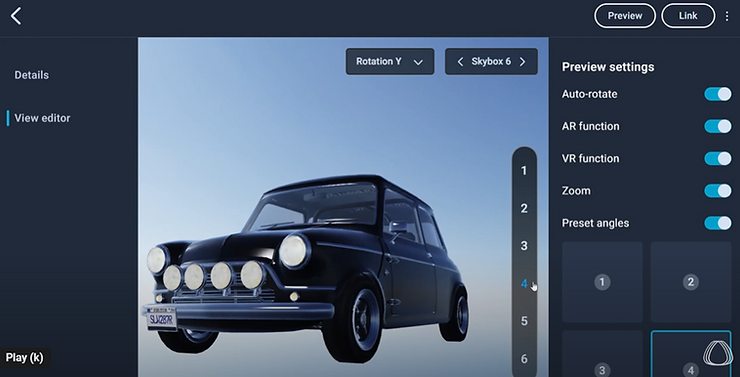Screen dimensions: 740x377
Task: Open preset angle thumbnail 1
Action: pos(602,282)
